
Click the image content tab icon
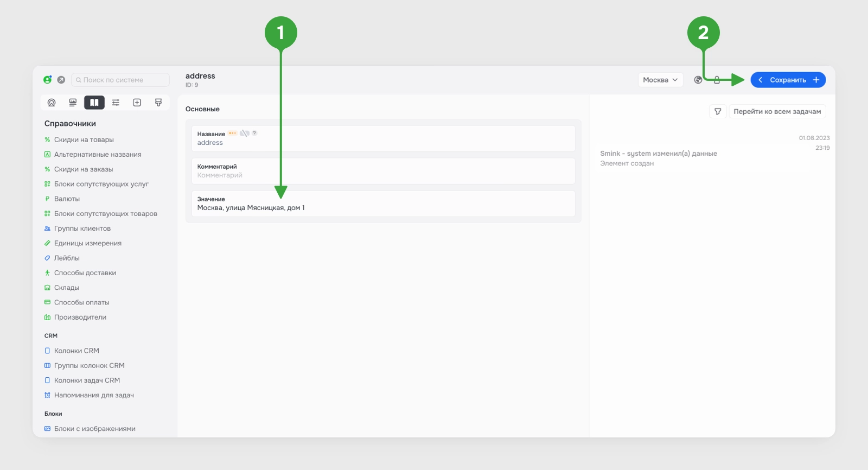pyautogui.click(x=73, y=103)
